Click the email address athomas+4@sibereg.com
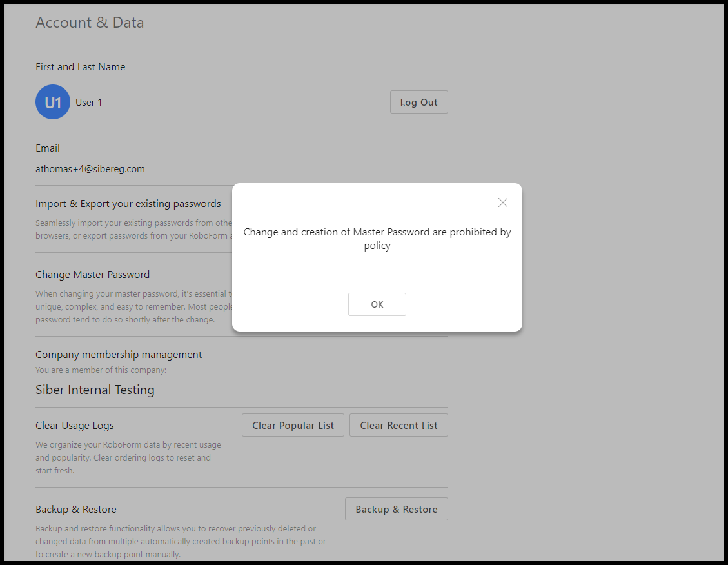Viewport: 728px width, 565px height. pyautogui.click(x=90, y=169)
